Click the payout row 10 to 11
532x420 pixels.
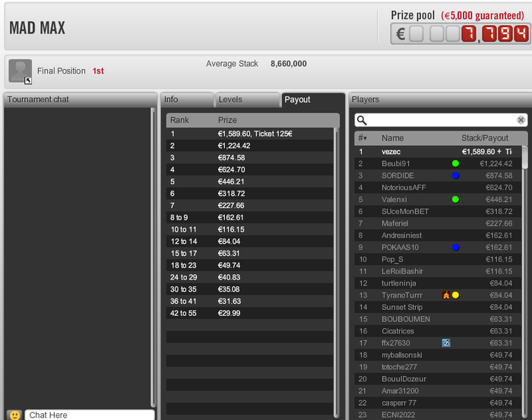pyautogui.click(x=250, y=229)
